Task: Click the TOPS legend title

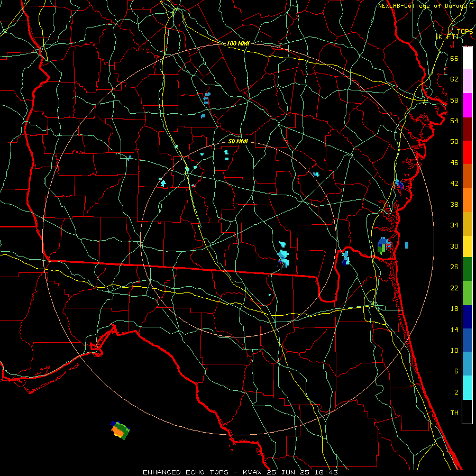Action: pos(464,32)
